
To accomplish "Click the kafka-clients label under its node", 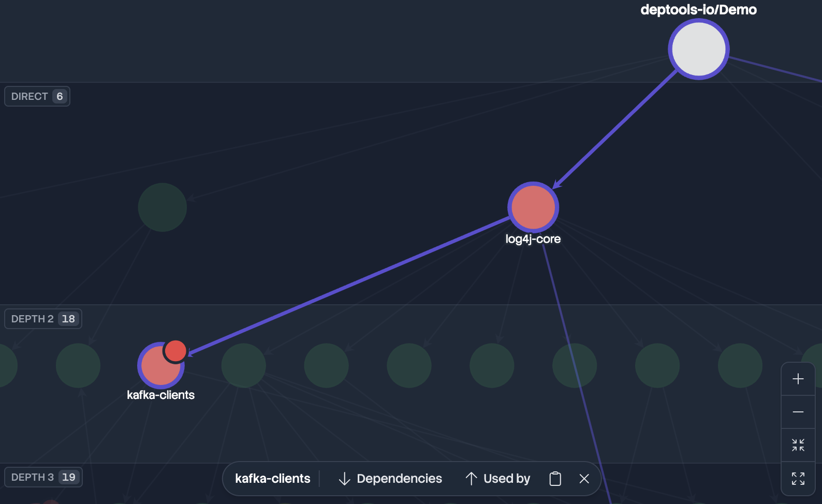I will pyautogui.click(x=160, y=395).
